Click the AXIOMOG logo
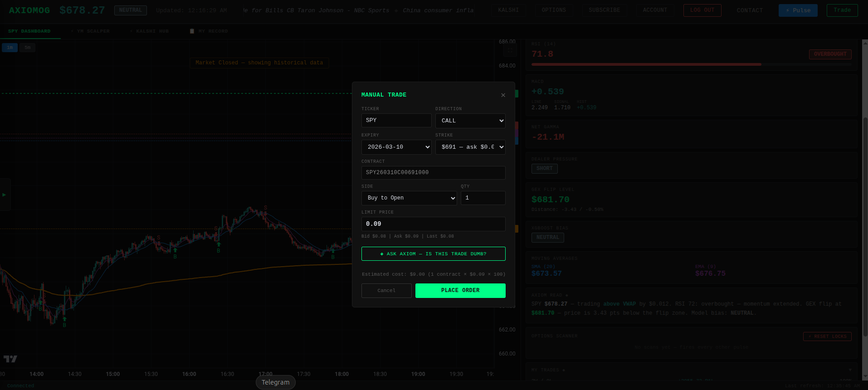This screenshot has width=868, height=390. click(x=29, y=10)
